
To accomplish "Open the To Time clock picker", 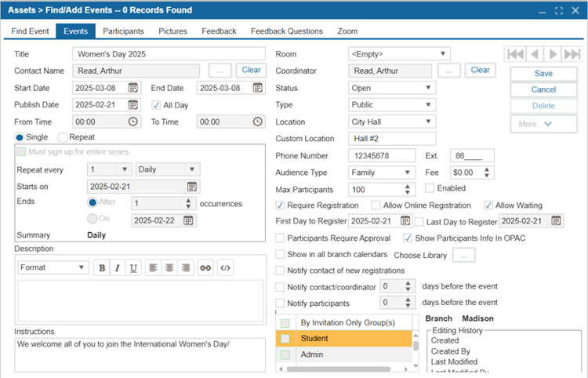I will tap(257, 122).
